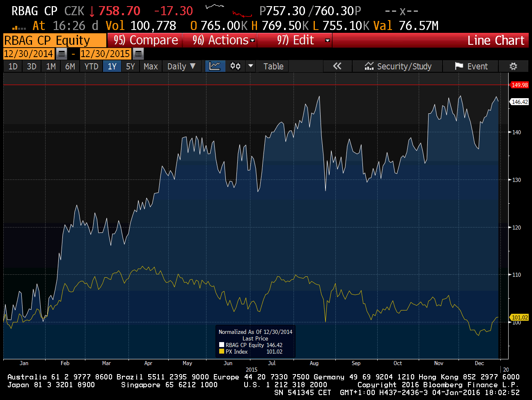The height and width of the screenshot is (400, 532).
Task: Select the 3D time range
Action: pyautogui.click(x=32, y=66)
